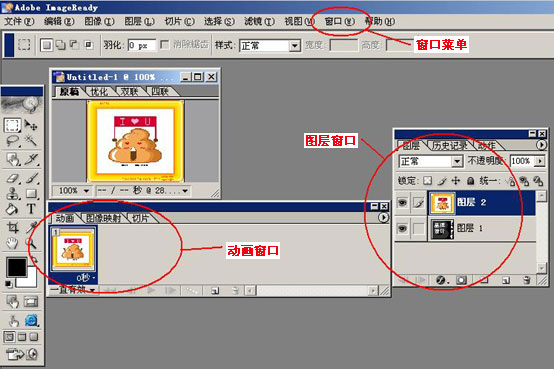This screenshot has width=554, height=369.
Task: Open 样式 style dropdown
Action: [294, 46]
